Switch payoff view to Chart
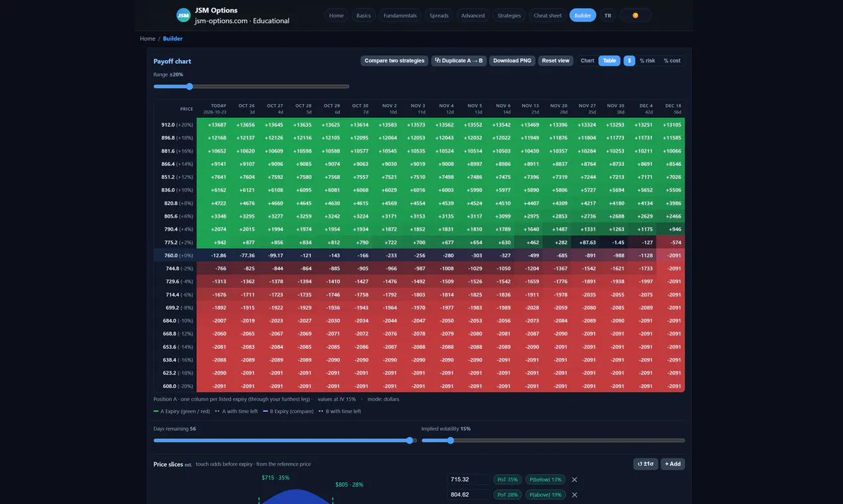Image resolution: width=843 pixels, height=504 pixels. (587, 60)
